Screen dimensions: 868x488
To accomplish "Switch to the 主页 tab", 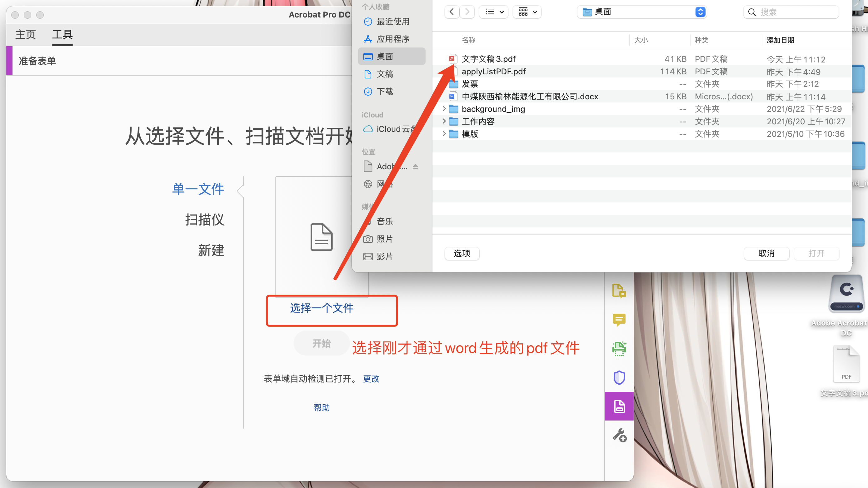I will (25, 34).
